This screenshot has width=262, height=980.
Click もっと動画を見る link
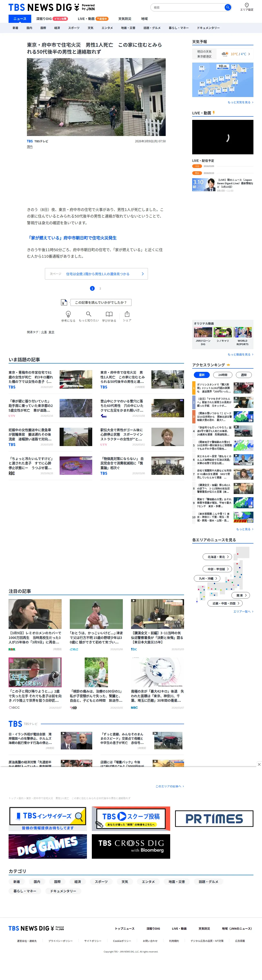click(240, 355)
